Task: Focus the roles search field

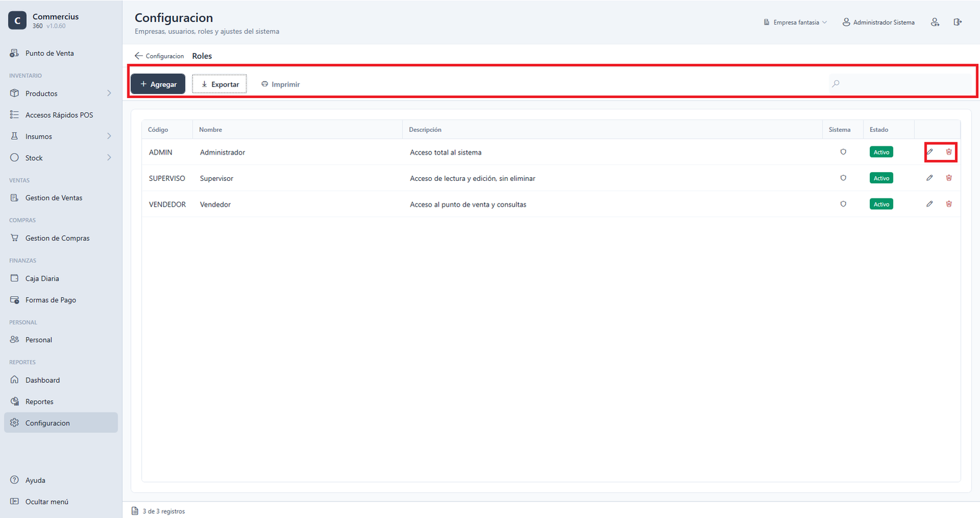Action: click(x=900, y=83)
